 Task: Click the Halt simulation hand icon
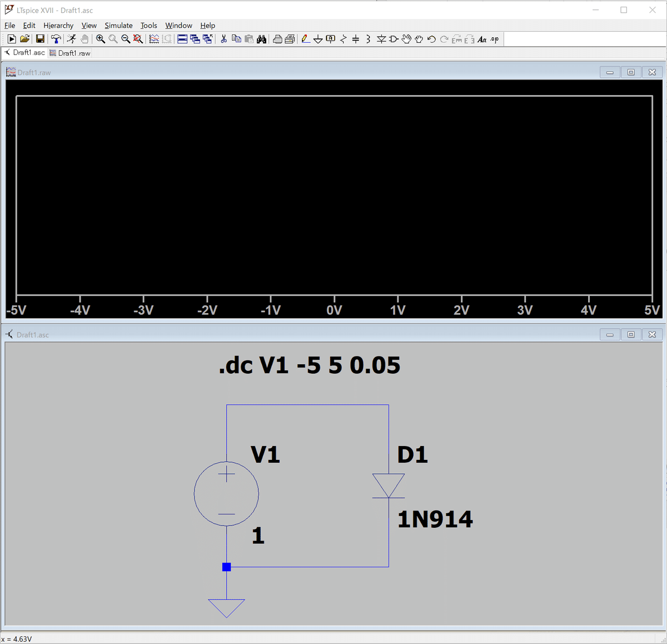84,39
